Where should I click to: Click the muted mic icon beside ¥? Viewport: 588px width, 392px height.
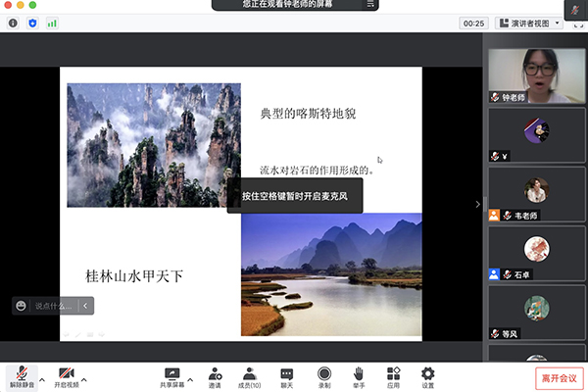pyautogui.click(x=495, y=156)
